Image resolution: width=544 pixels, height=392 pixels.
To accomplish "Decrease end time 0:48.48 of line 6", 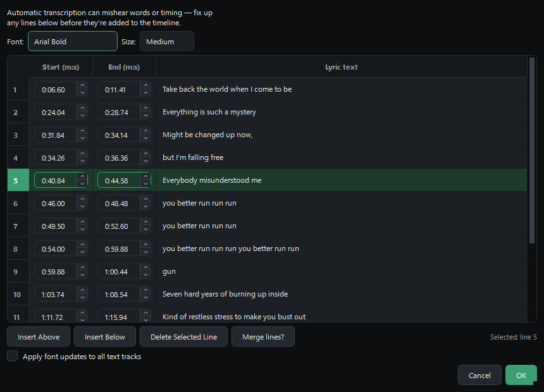I will [x=145, y=207].
